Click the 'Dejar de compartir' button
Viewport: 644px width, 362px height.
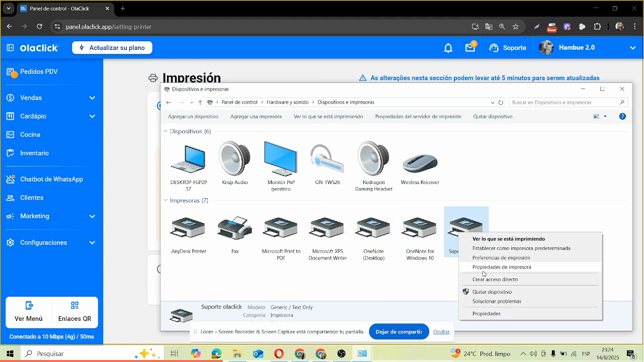399,332
